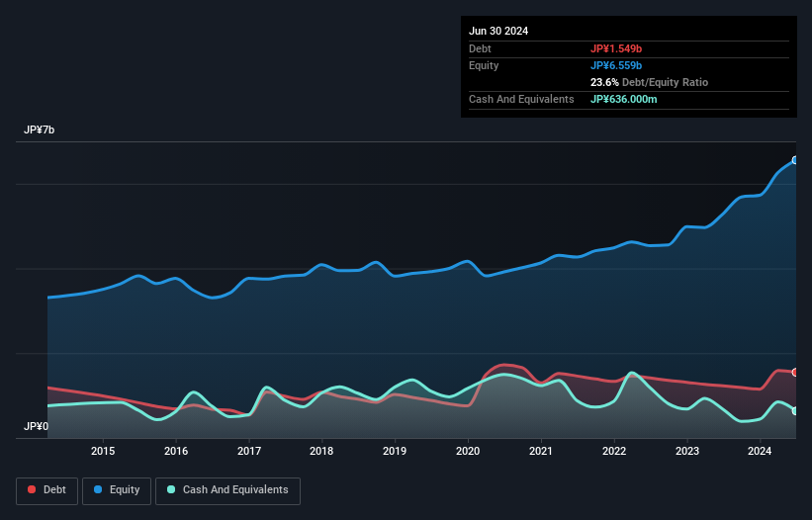The width and height of the screenshot is (812, 520).
Task: Click the 2019 x-axis label
Action: tap(395, 451)
